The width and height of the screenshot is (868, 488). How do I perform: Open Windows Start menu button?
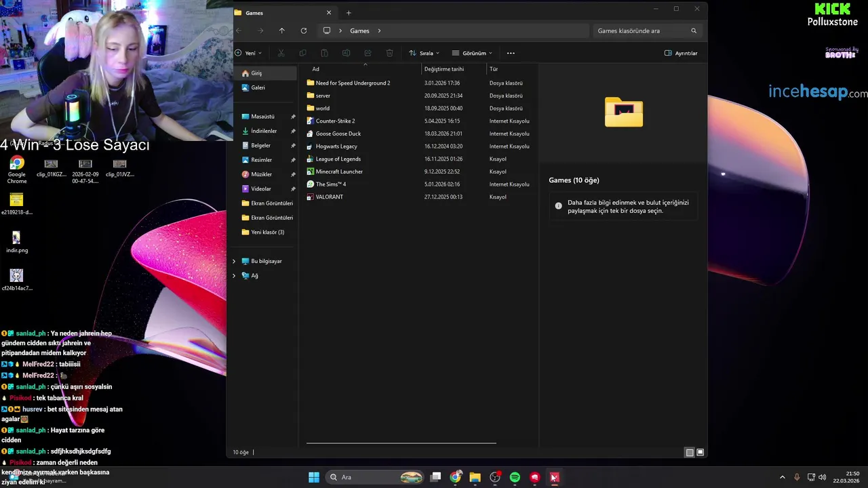pyautogui.click(x=314, y=477)
